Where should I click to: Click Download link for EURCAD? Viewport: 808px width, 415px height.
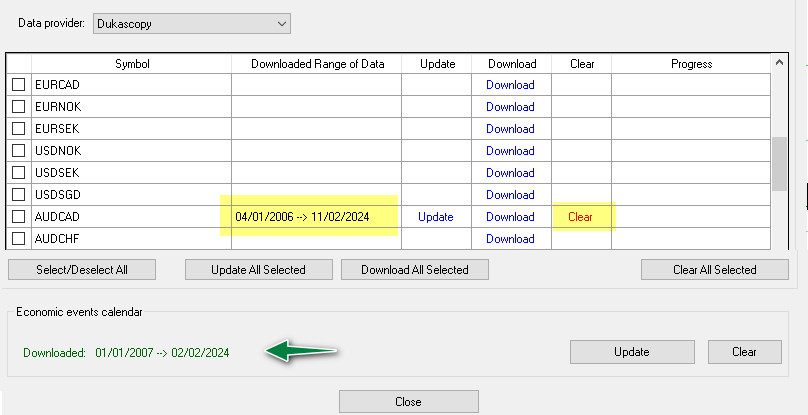[510, 85]
